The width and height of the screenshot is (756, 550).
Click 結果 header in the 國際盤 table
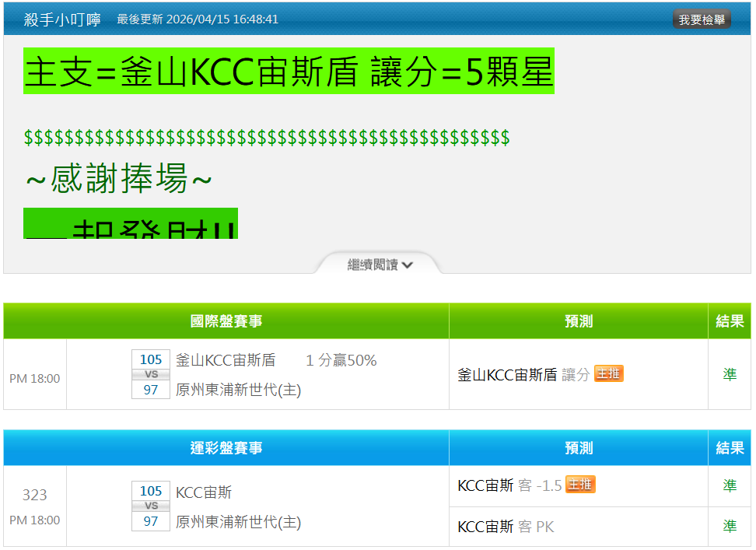(730, 321)
